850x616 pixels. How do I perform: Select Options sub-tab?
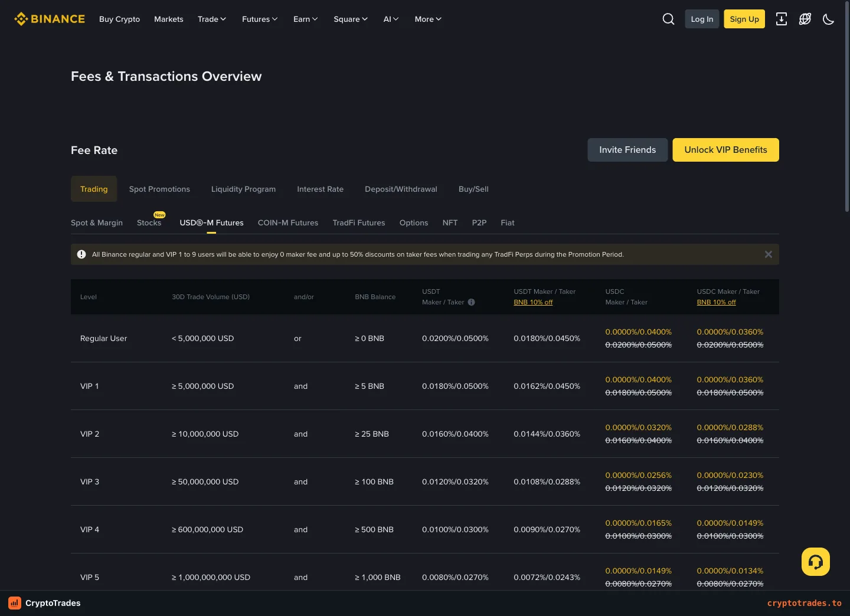point(414,222)
